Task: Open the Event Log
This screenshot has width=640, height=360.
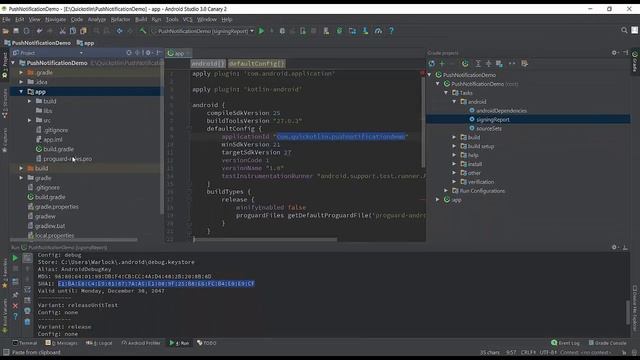Action: pyautogui.click(x=565, y=343)
